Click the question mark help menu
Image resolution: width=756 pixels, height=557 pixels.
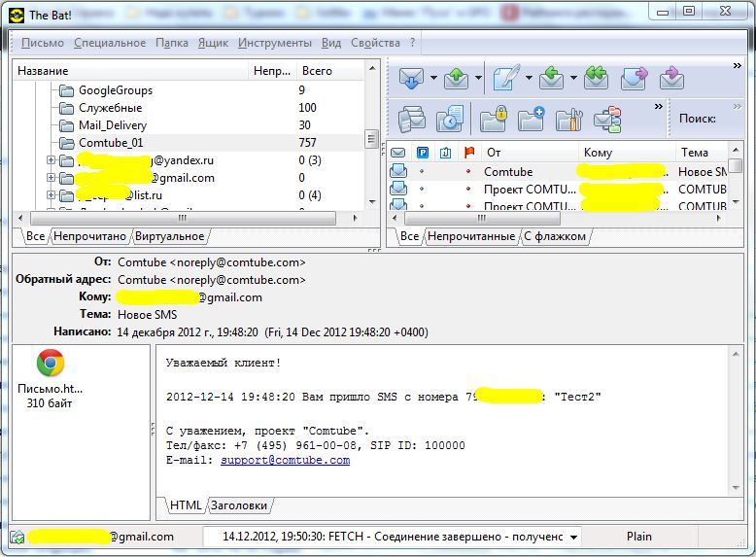click(412, 43)
